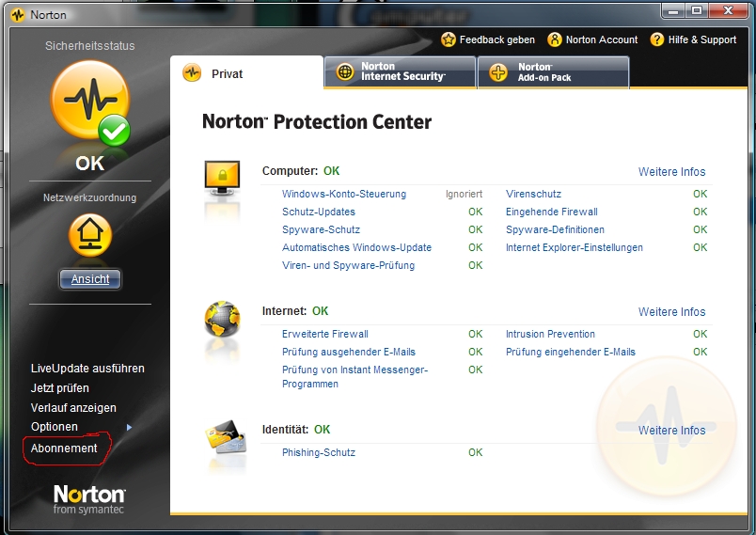
Task: Open Verlauf anzeigen
Action: (73, 408)
